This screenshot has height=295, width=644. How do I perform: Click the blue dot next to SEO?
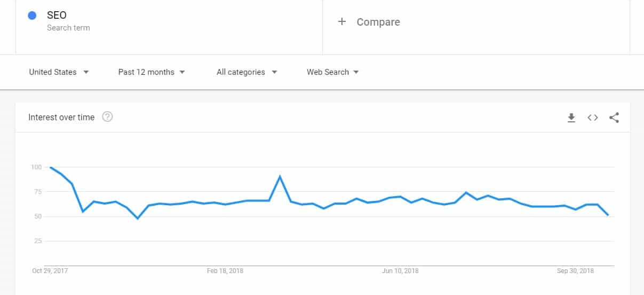click(32, 15)
